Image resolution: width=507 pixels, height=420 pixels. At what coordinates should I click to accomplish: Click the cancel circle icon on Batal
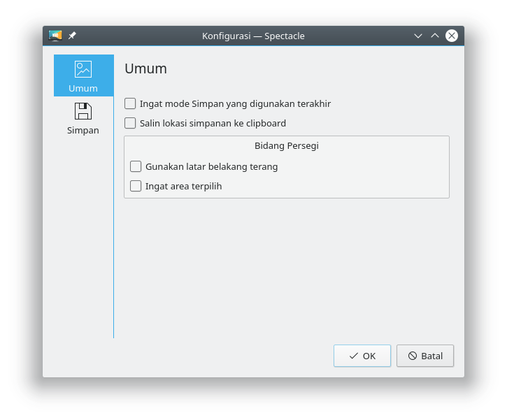click(413, 356)
